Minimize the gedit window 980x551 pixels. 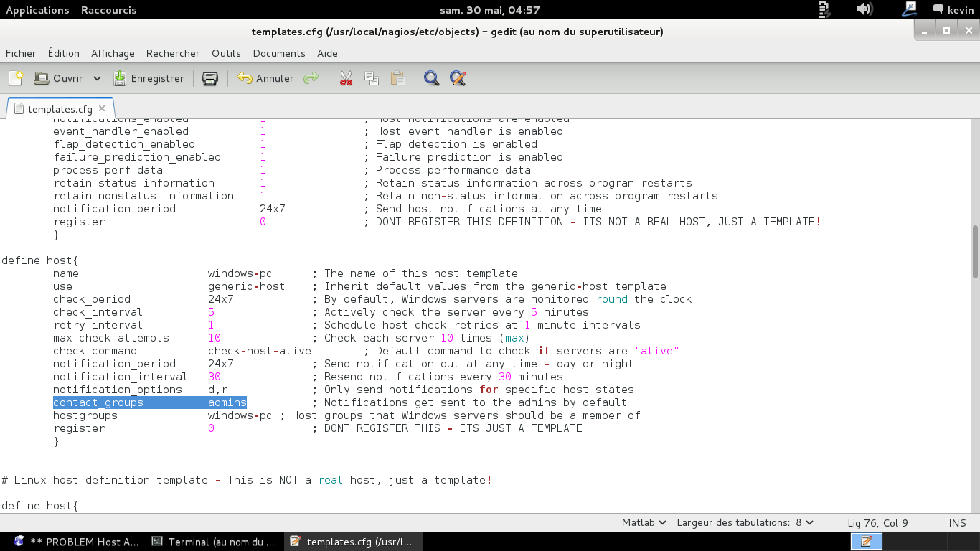[x=925, y=30]
